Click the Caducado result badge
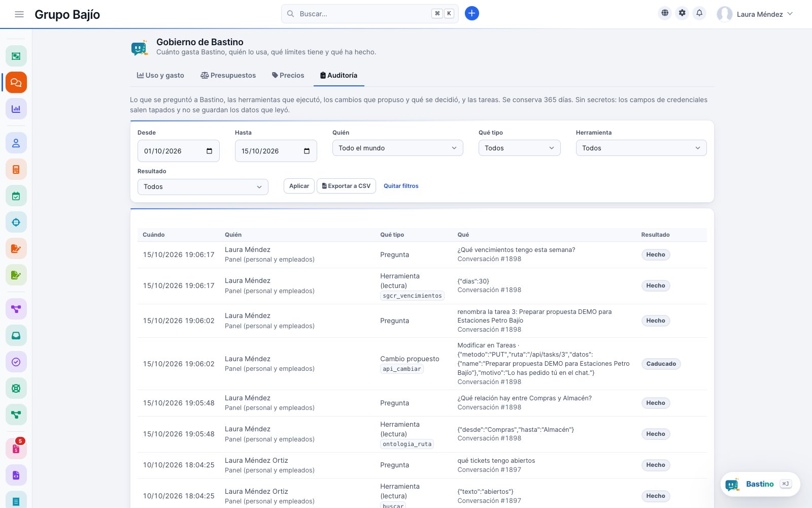 (661, 364)
